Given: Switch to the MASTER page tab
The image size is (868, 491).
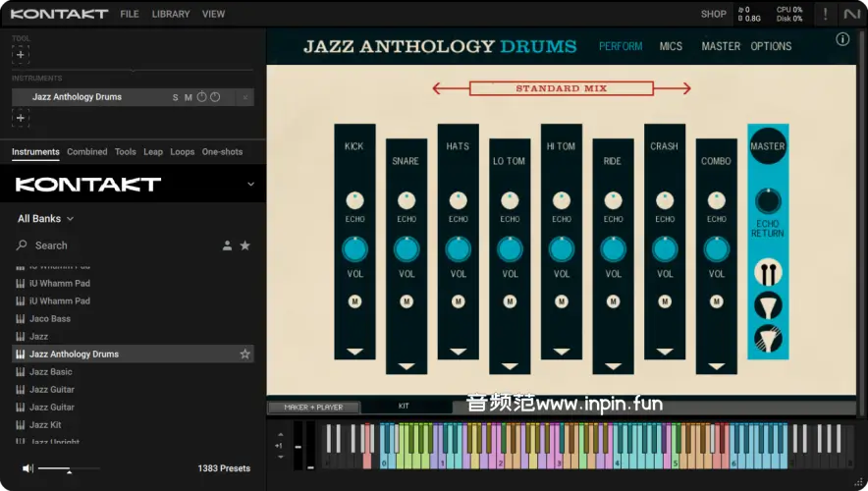Looking at the screenshot, I should click(x=721, y=46).
